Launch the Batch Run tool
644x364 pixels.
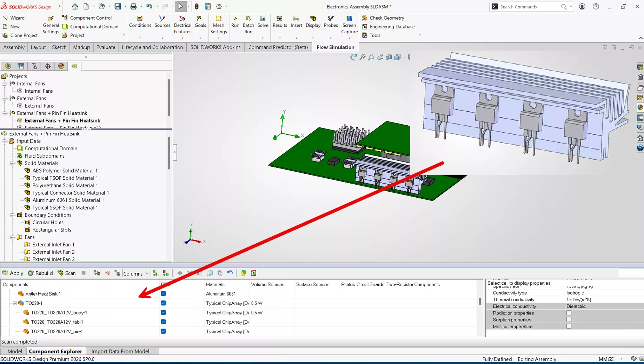coord(248,24)
